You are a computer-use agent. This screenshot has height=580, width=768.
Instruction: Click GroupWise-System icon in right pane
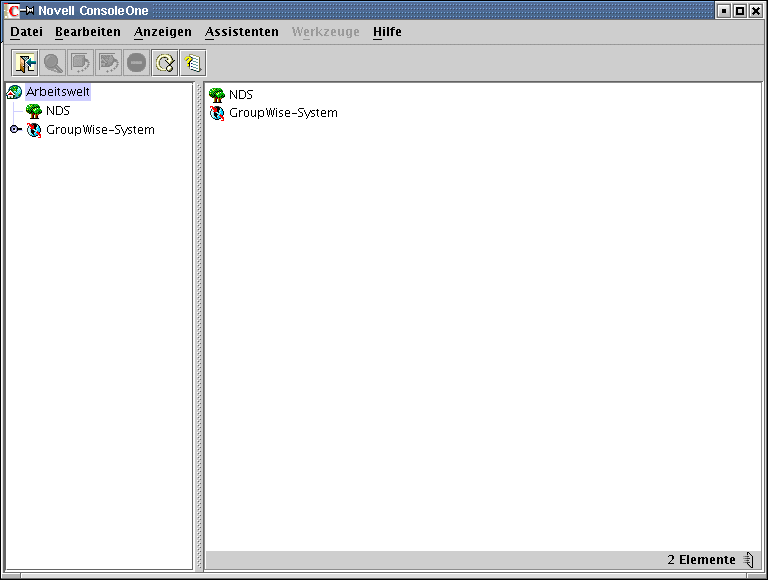click(x=217, y=113)
